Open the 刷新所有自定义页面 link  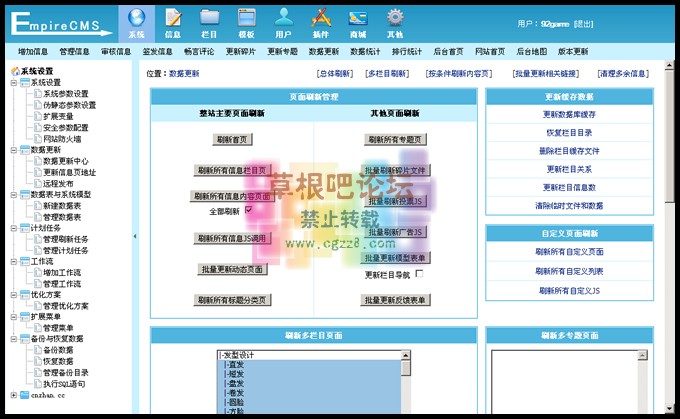pyautogui.click(x=569, y=252)
